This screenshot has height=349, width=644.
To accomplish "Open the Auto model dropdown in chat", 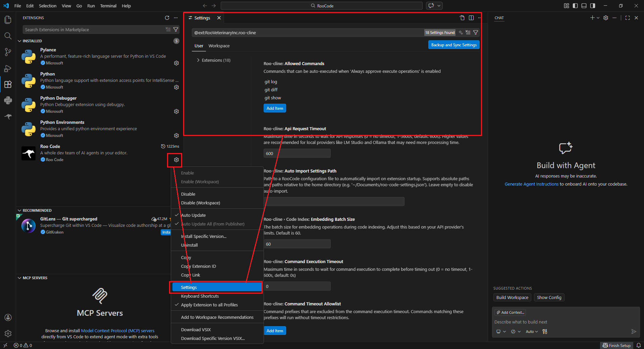I will (x=532, y=332).
